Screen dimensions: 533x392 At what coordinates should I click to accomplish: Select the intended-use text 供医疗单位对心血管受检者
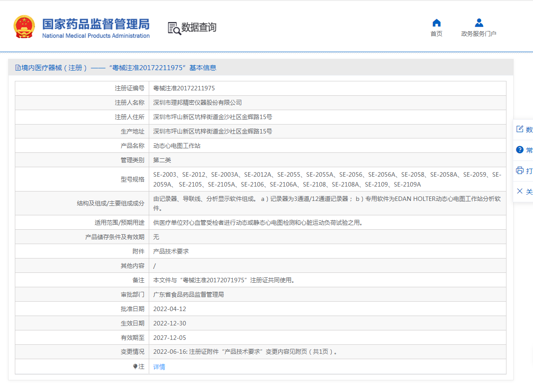(x=259, y=223)
